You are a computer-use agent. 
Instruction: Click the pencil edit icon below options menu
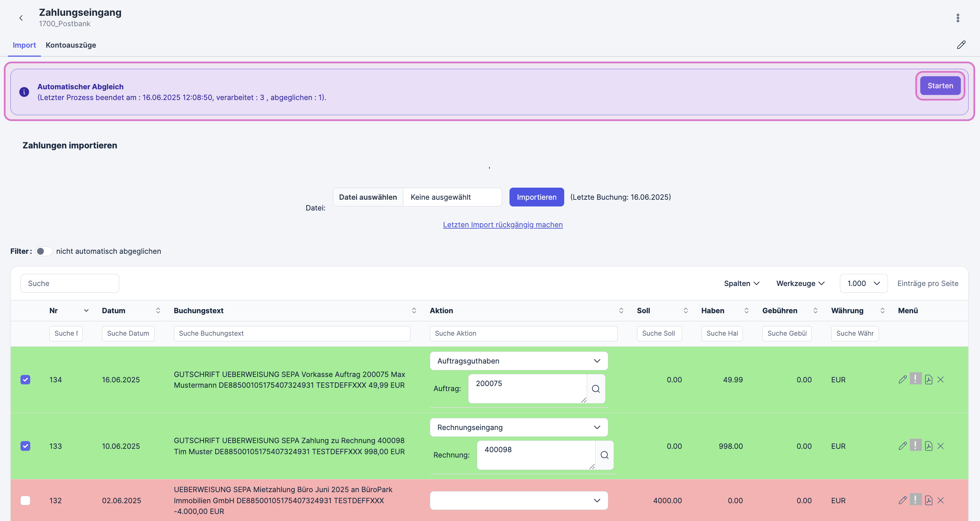click(x=961, y=45)
